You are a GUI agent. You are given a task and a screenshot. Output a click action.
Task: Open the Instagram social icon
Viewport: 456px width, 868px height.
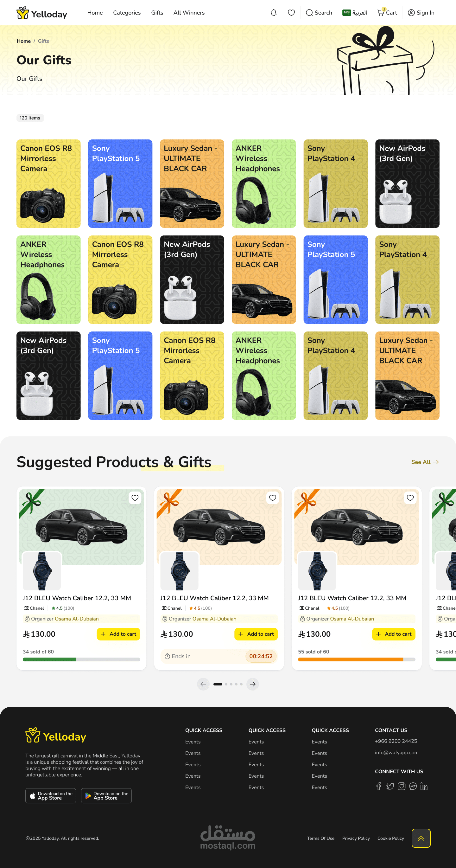click(402, 786)
